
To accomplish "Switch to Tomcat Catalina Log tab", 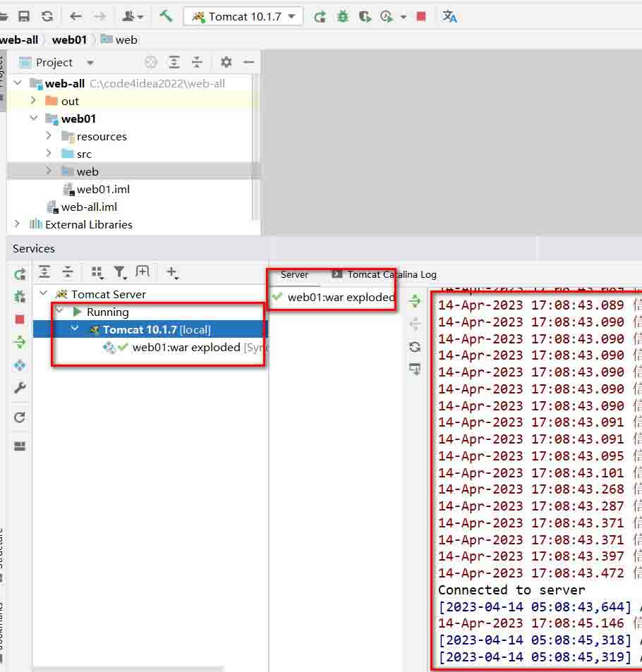I will (x=384, y=275).
